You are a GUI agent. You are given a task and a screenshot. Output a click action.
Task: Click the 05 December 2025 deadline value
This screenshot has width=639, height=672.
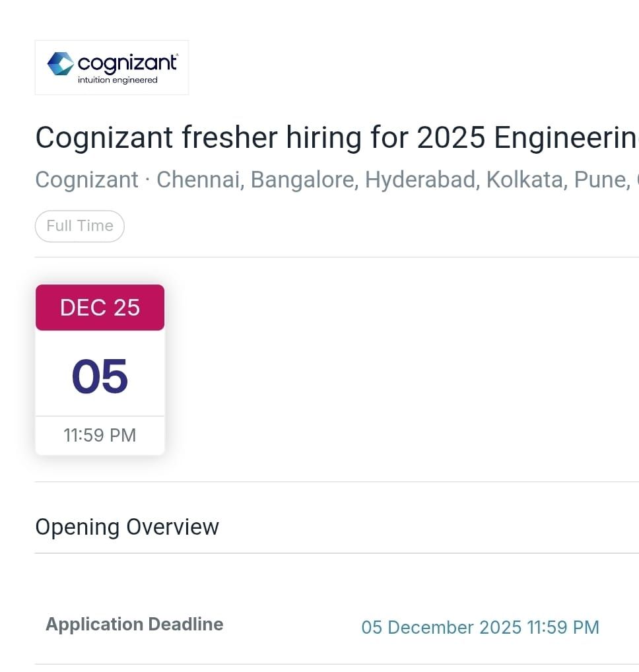[x=480, y=627]
